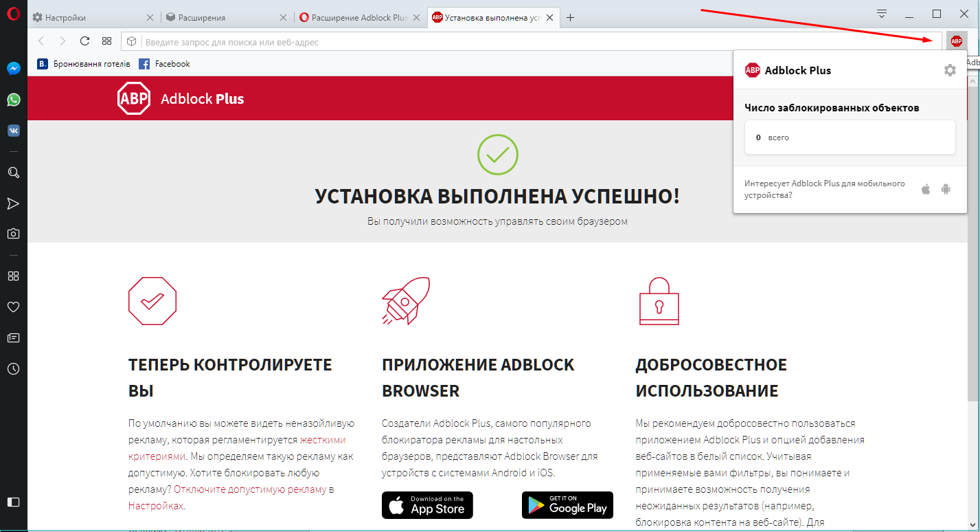Close the Расширение Adblock Plus tab
980x532 pixels.
coord(416,18)
